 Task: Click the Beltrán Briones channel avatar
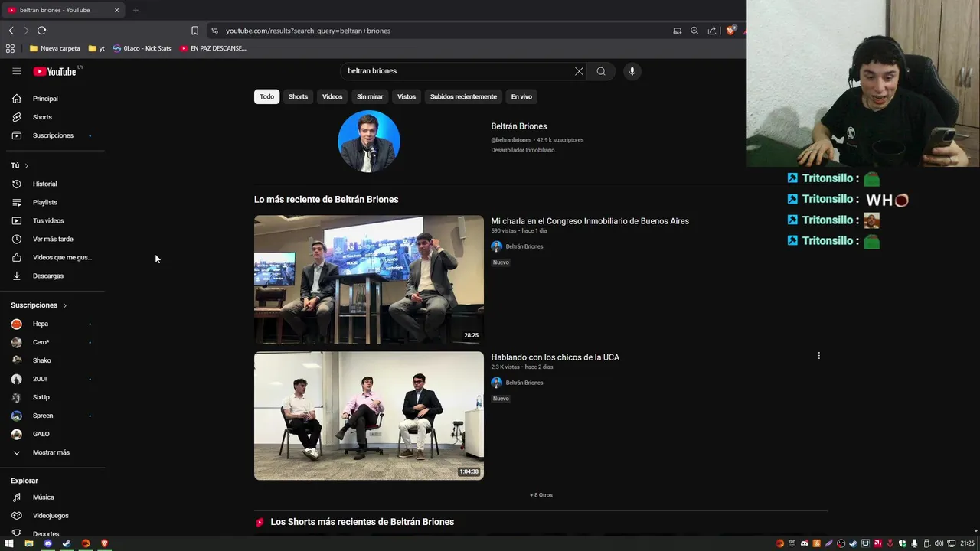[369, 142]
